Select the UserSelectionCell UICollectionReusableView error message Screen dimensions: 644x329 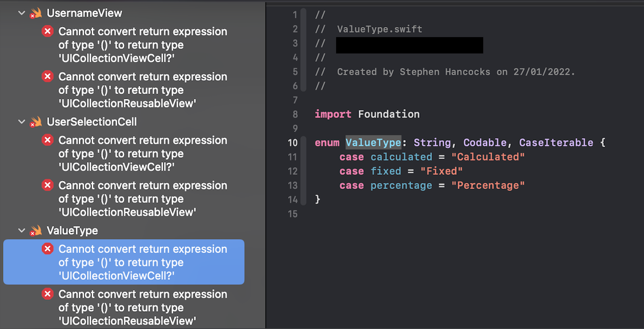pyautogui.click(x=142, y=199)
